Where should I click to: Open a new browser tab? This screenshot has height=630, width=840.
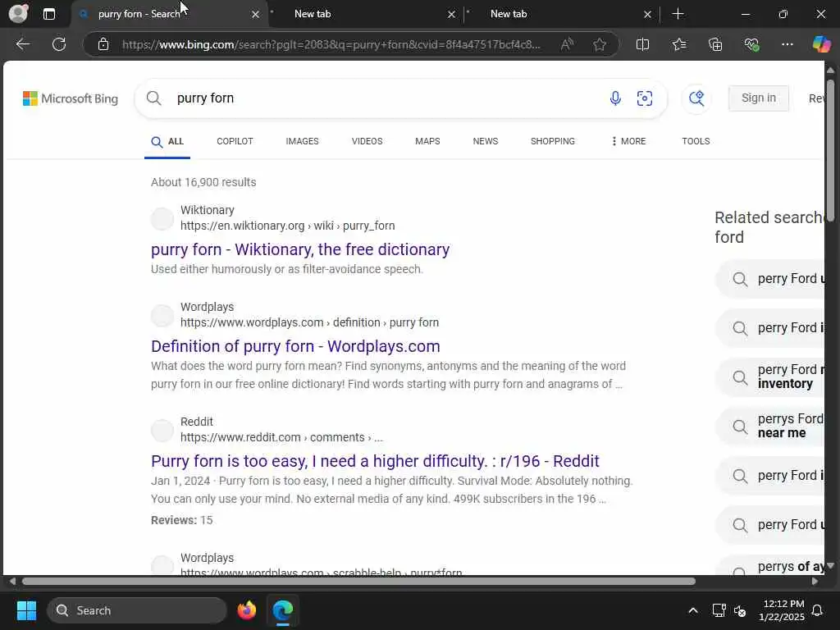(x=678, y=14)
